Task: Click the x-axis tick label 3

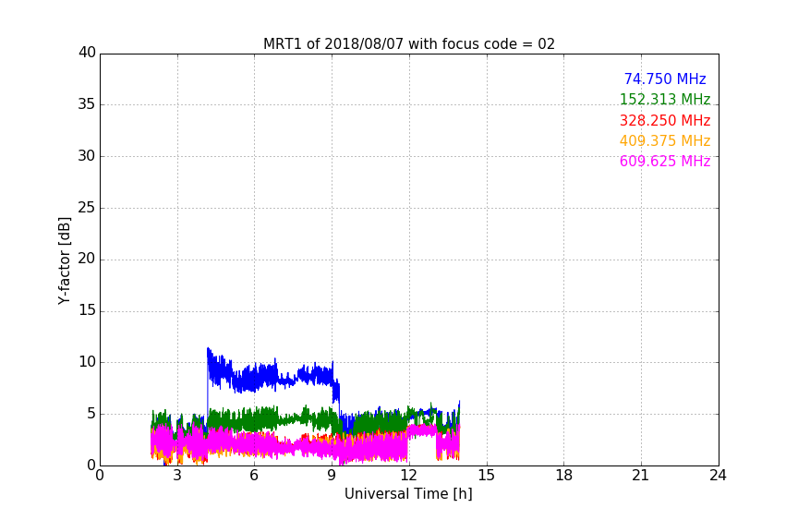Action: [x=177, y=476]
